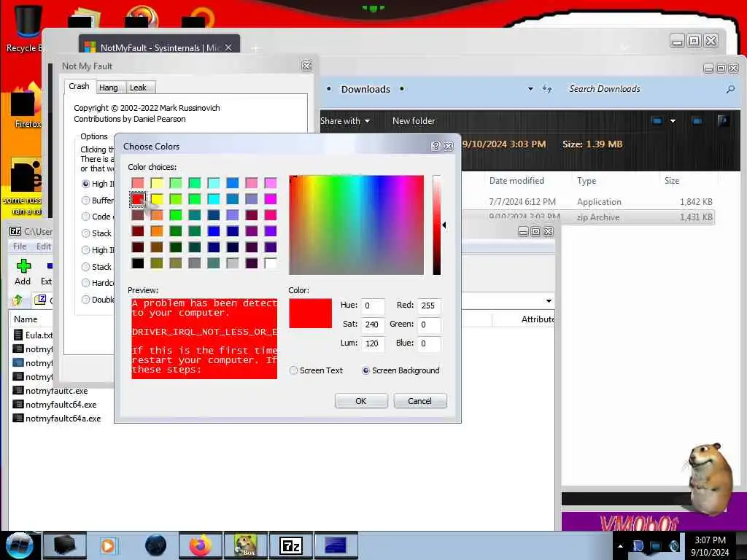Click the Red value field
Screen dimensions: 747x560
coord(429,306)
